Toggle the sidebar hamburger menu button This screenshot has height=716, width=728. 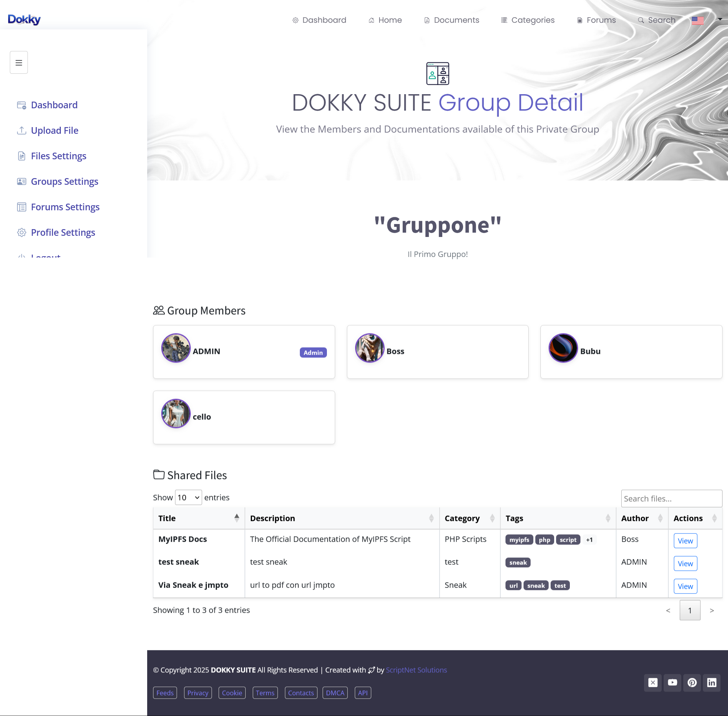(19, 62)
